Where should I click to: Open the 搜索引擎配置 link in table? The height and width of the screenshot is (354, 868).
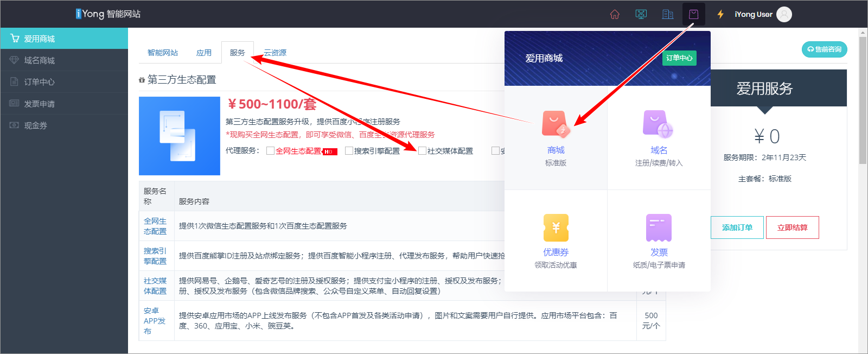155,256
